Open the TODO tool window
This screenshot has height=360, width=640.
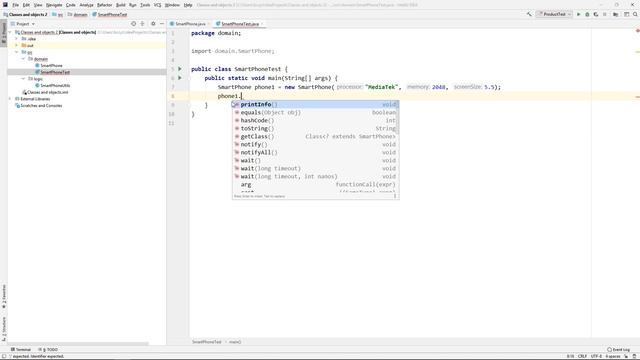(x=48, y=350)
